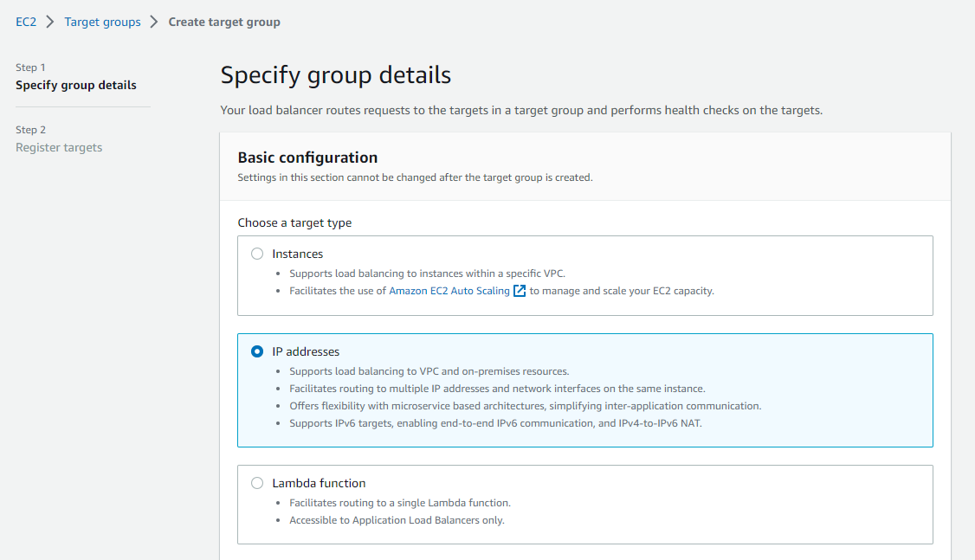Click text 'Facilitates routing to a single Lambda function.'
The image size is (975, 560).
(400, 503)
